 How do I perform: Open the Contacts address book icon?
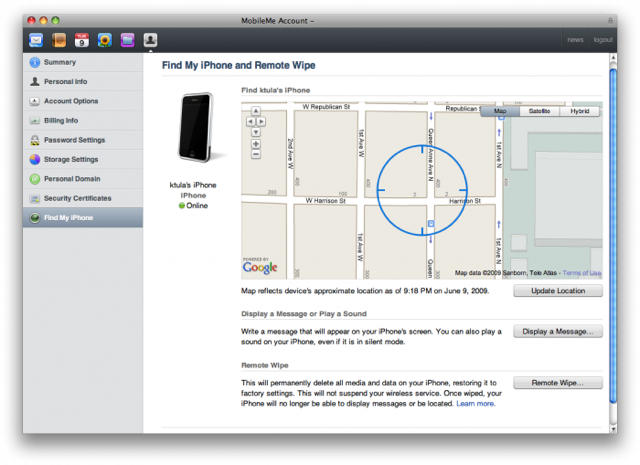point(59,40)
